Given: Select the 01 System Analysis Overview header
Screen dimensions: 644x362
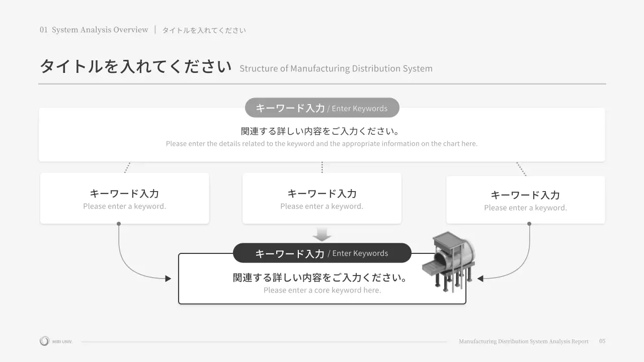Looking at the screenshot, I should tap(94, 29).
